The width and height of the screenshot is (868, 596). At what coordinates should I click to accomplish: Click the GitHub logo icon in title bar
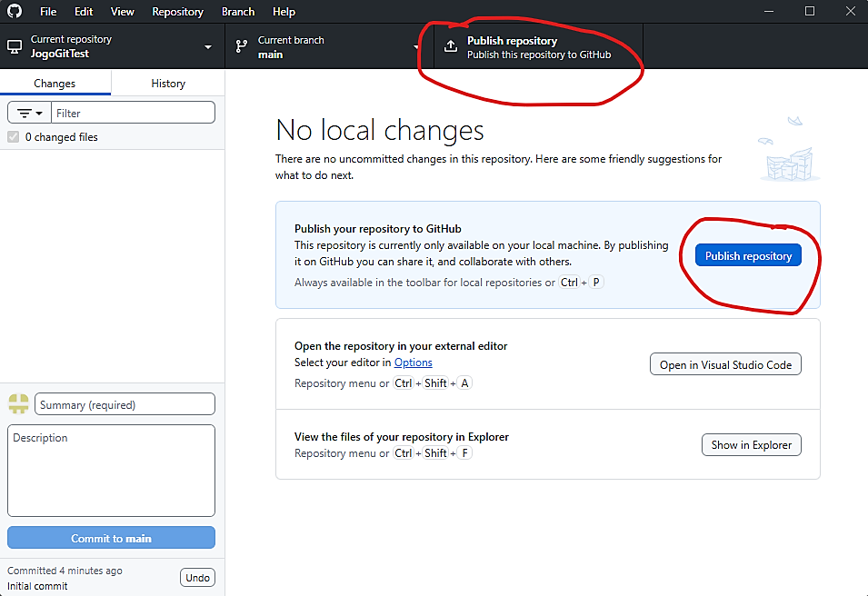pyautogui.click(x=15, y=12)
